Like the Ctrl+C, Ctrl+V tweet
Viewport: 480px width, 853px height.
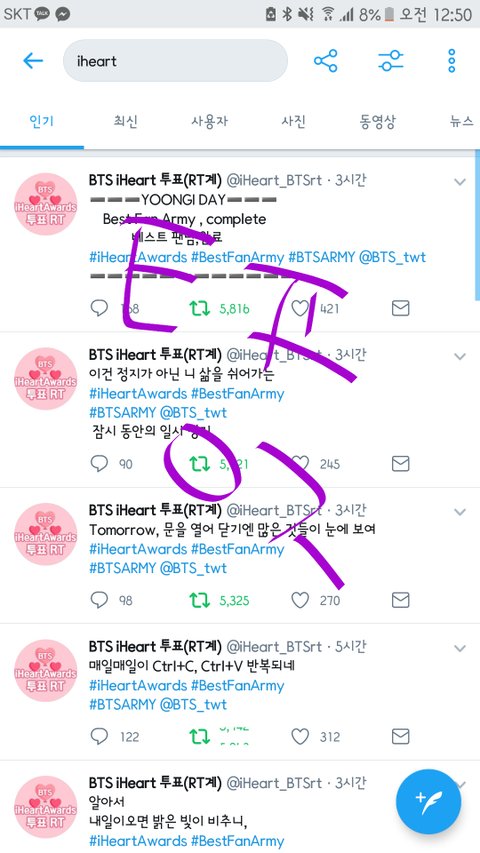pos(300,737)
